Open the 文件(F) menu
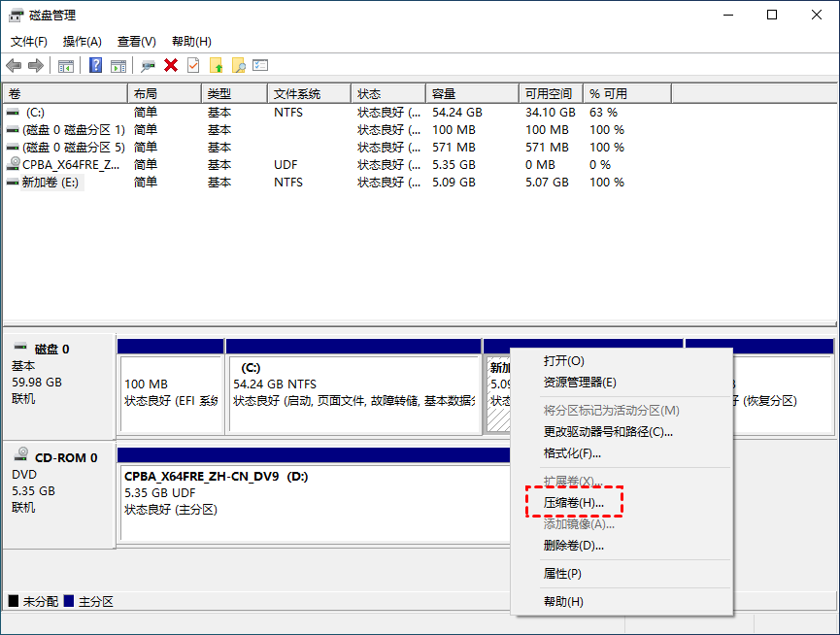The image size is (840, 635). click(x=29, y=42)
